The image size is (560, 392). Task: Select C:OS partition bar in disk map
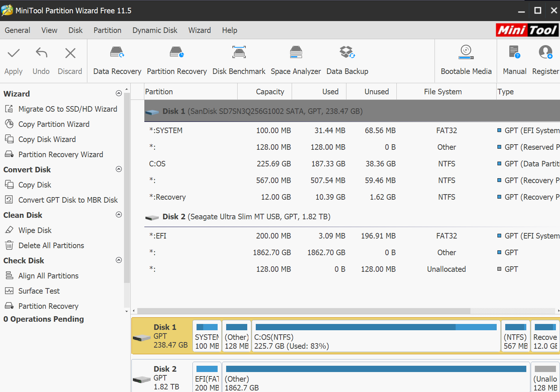[x=376, y=336]
